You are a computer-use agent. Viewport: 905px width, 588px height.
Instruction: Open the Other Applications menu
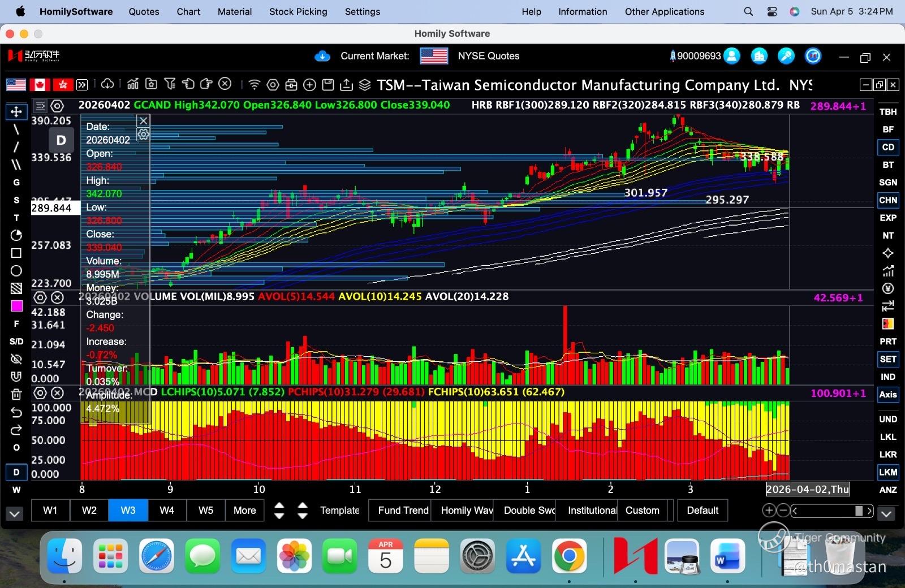click(x=665, y=11)
